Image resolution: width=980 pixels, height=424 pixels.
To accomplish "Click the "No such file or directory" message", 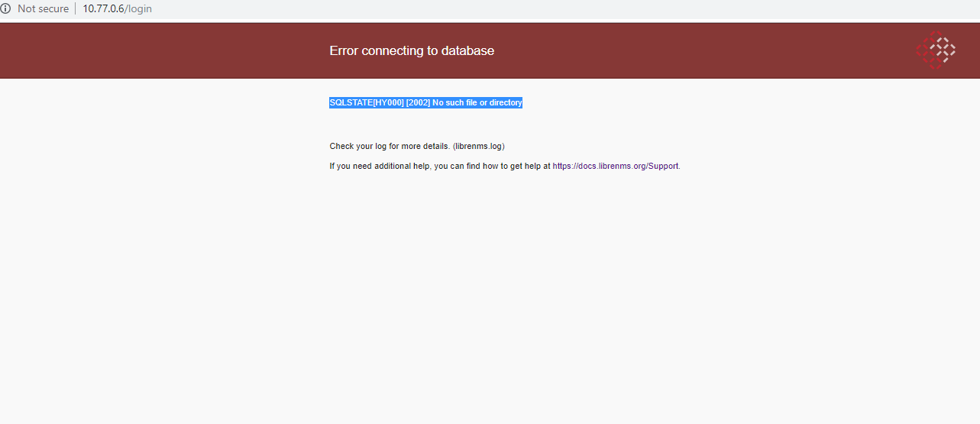I will coord(477,102).
